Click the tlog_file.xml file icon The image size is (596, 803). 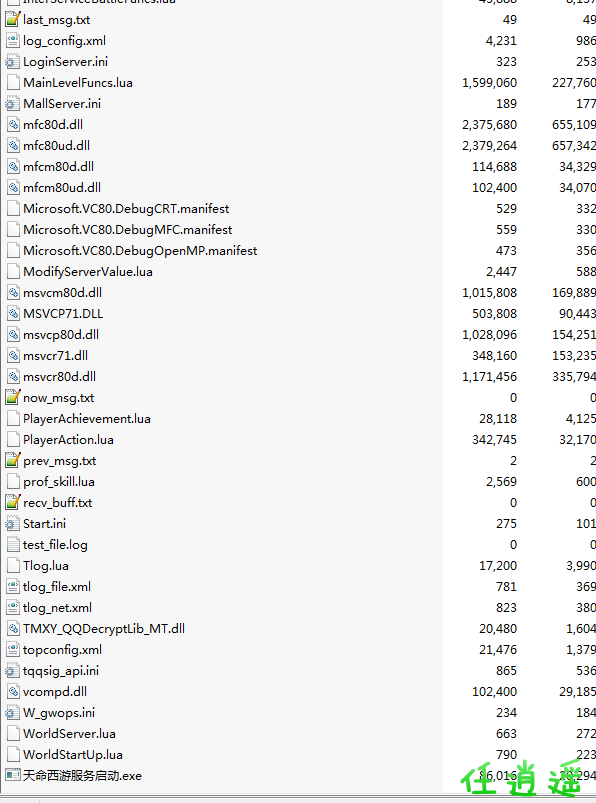[13, 586]
